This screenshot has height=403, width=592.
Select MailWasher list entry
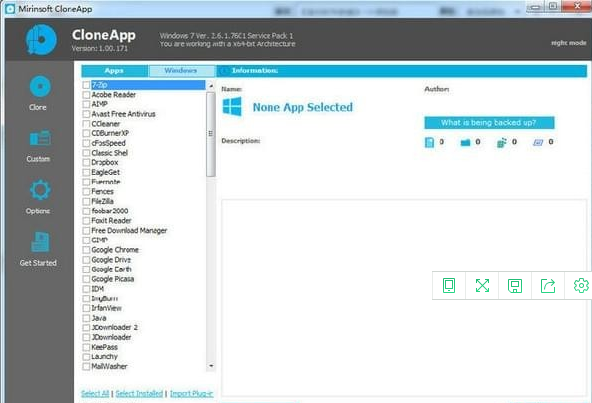tap(109, 366)
